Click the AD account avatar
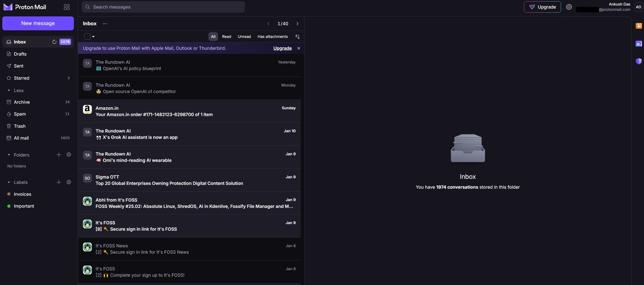The width and height of the screenshot is (644, 285). click(638, 7)
